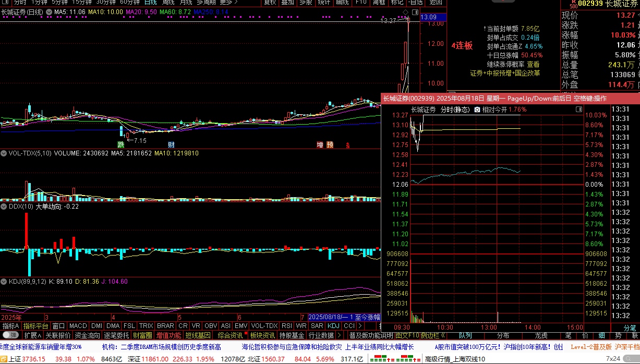Select the 60分钟 period

pos(129,3)
